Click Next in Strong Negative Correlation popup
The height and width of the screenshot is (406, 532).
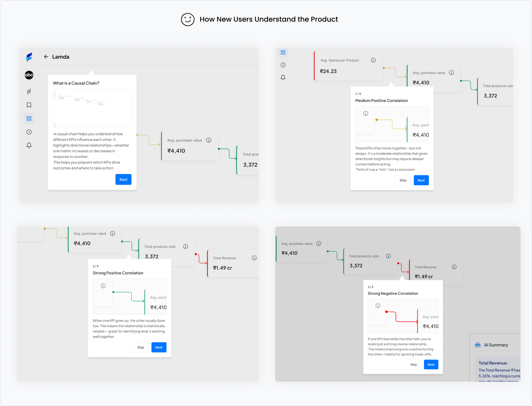431,364
